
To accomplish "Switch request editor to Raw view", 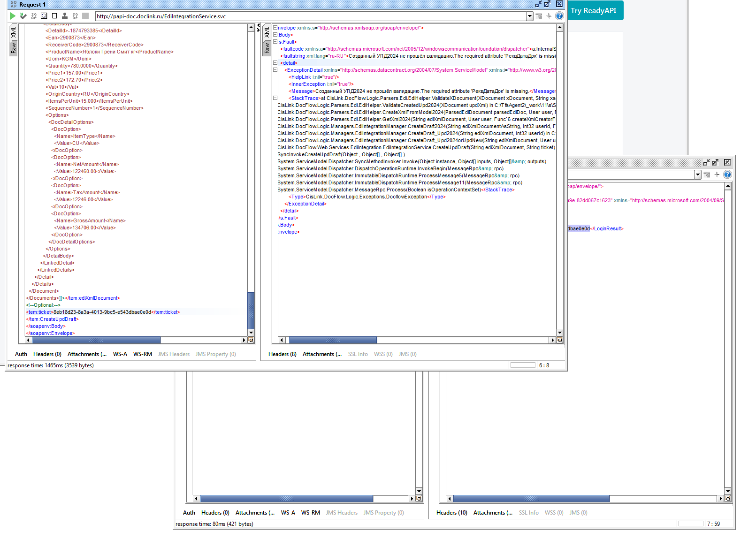I will 13,48.
